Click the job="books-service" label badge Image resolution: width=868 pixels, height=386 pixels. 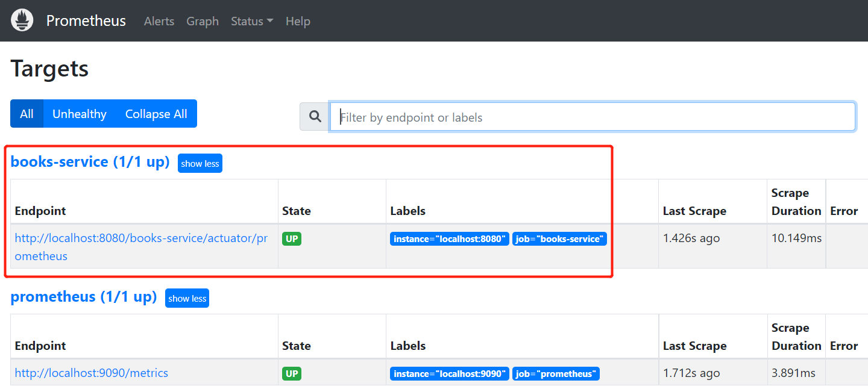coord(559,239)
